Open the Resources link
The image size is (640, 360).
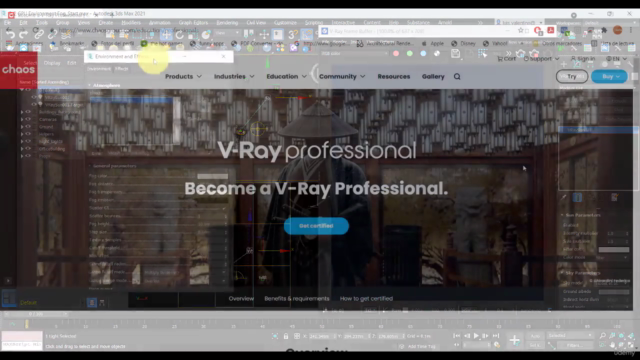[394, 76]
